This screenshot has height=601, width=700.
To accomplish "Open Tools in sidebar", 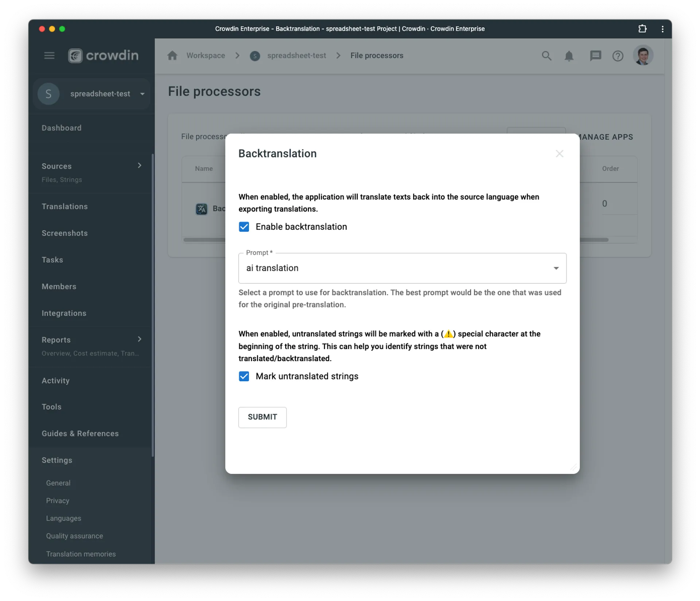I will pyautogui.click(x=51, y=407).
